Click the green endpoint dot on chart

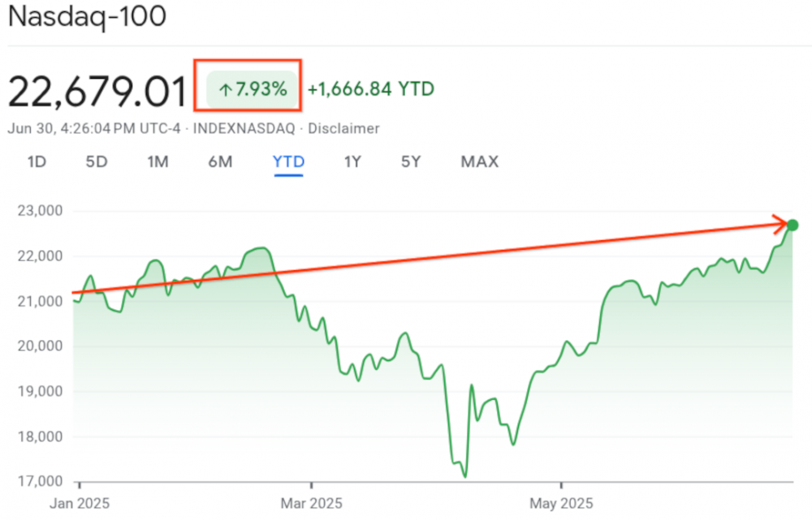pos(793,224)
